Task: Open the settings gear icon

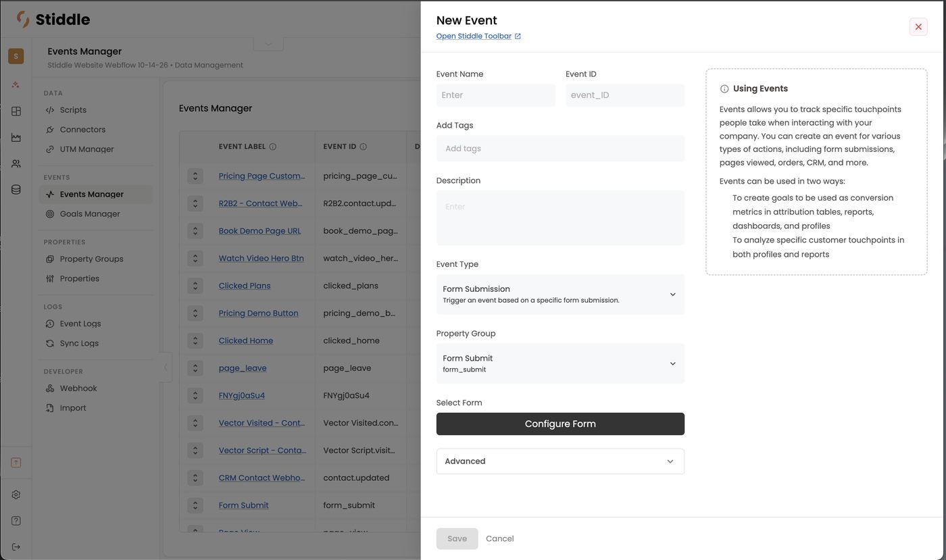Action: pos(16,494)
